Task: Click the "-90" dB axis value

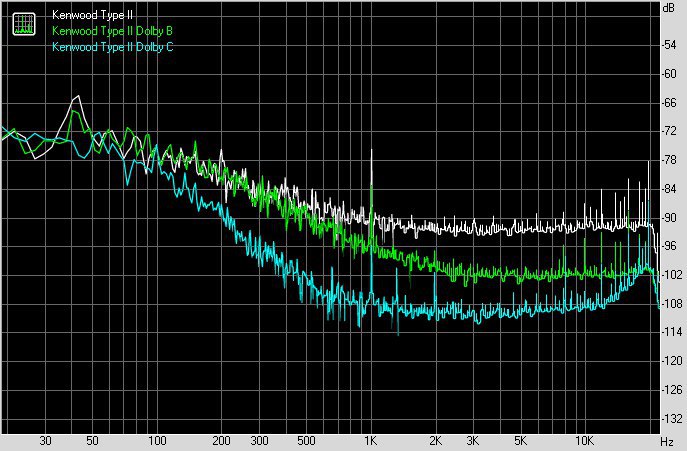Action: pyautogui.click(x=669, y=217)
